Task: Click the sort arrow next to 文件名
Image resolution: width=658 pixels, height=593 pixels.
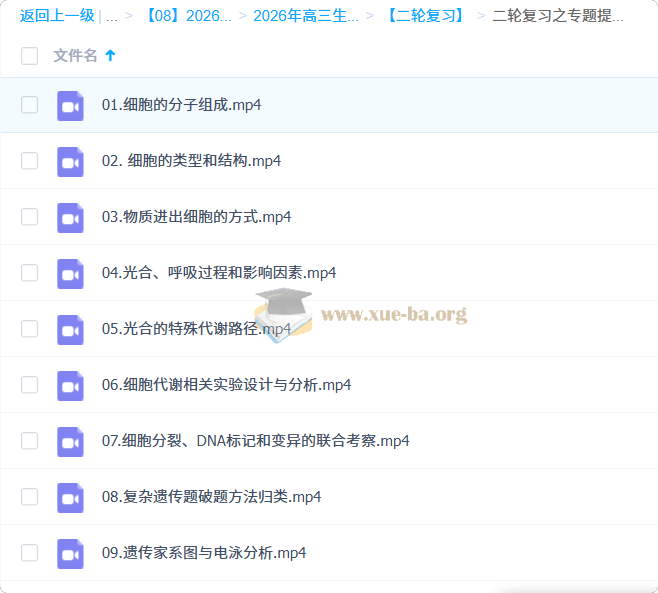Action: click(110, 56)
